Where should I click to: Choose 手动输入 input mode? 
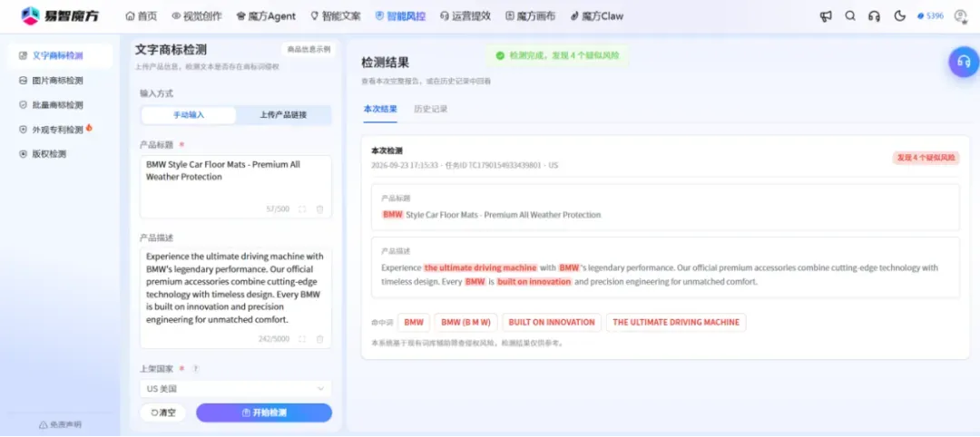pos(189,115)
